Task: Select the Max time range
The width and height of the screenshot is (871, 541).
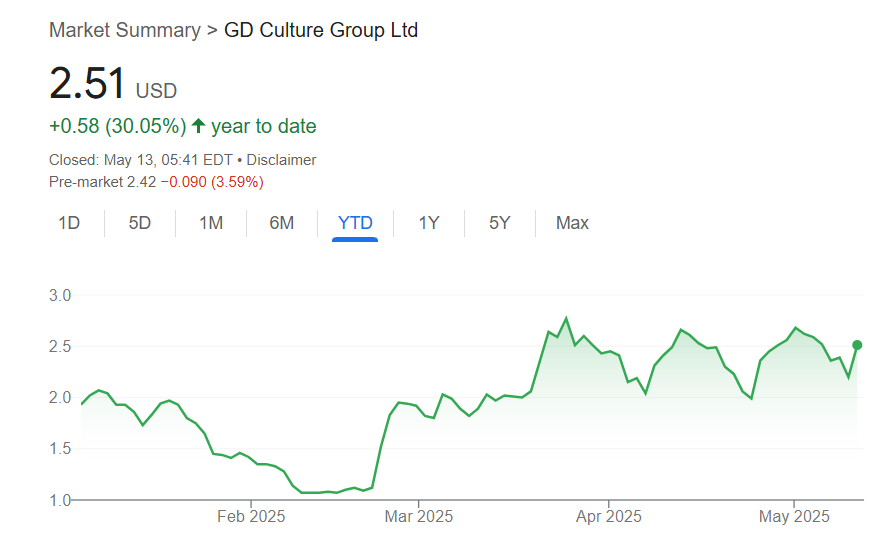Action: point(572,223)
